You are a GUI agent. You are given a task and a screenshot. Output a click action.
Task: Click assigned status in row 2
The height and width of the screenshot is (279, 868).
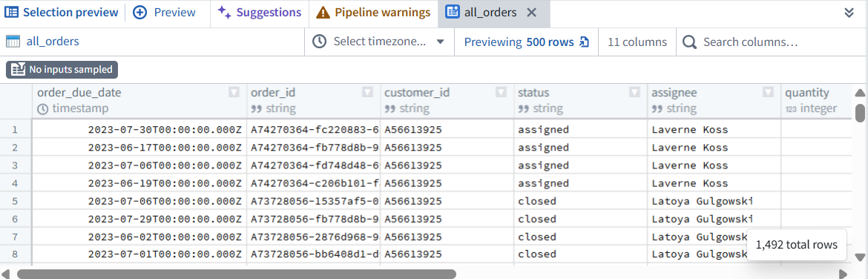(580, 148)
